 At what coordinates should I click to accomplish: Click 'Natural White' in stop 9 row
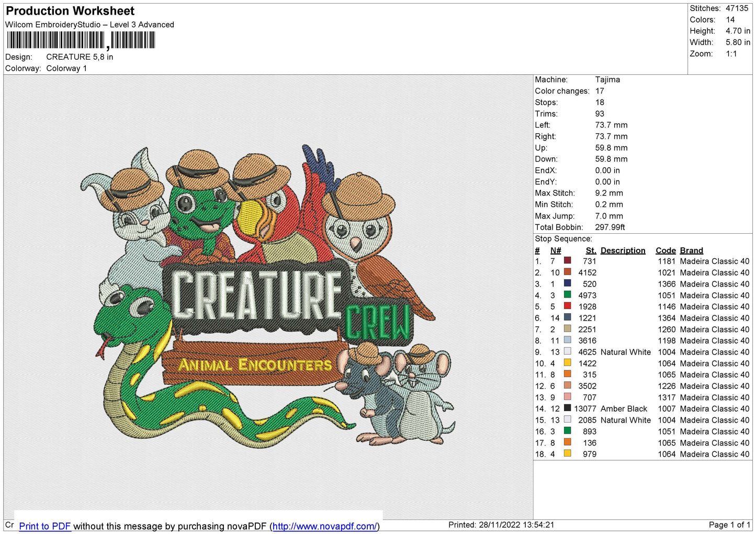[626, 352]
